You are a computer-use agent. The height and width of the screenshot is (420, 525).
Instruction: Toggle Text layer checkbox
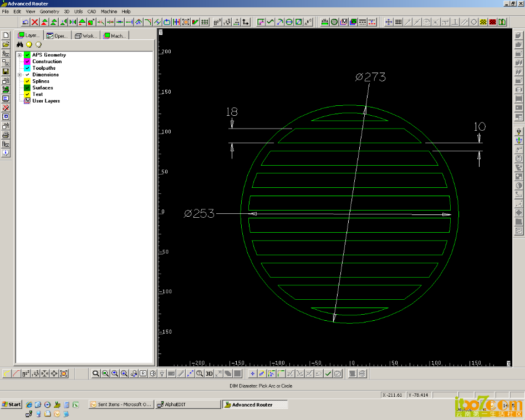(x=27, y=94)
